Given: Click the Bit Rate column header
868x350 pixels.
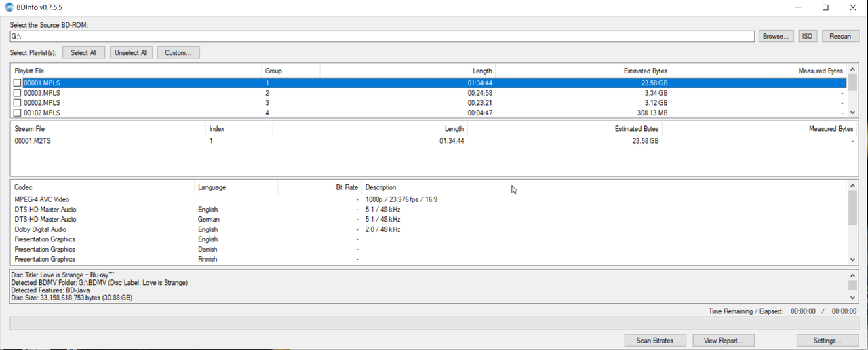Looking at the screenshot, I should 319,187.
